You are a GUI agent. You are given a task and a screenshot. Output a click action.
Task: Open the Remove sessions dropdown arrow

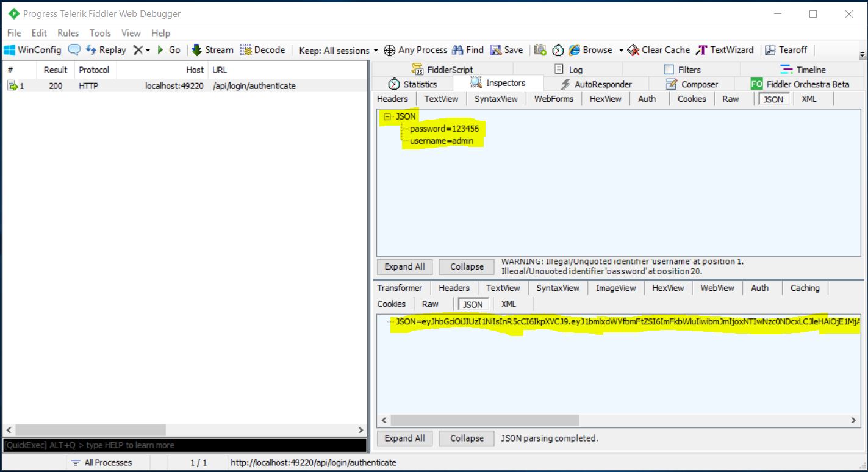(148, 50)
